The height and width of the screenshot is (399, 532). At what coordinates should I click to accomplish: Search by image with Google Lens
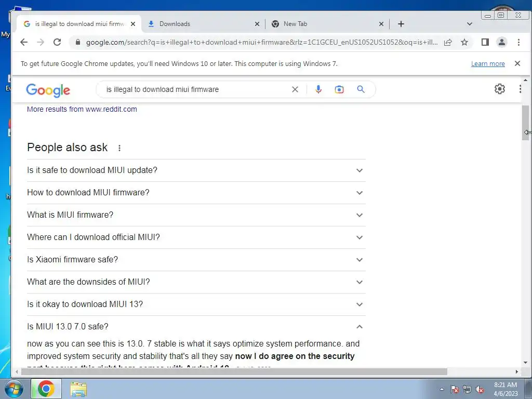(x=339, y=89)
